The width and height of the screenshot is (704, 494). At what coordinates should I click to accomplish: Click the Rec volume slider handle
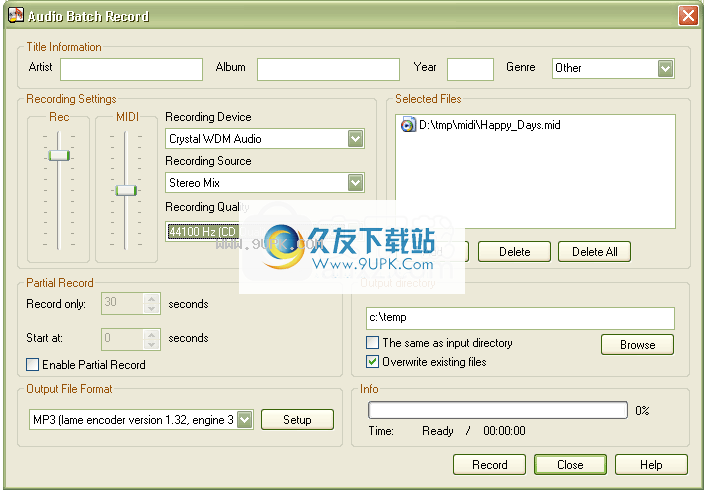point(59,155)
